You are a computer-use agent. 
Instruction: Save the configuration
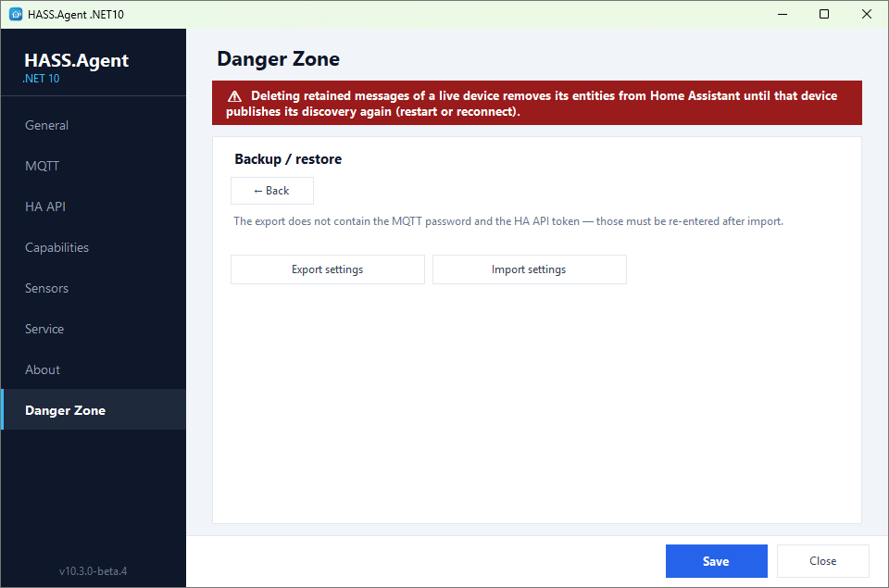tap(717, 561)
